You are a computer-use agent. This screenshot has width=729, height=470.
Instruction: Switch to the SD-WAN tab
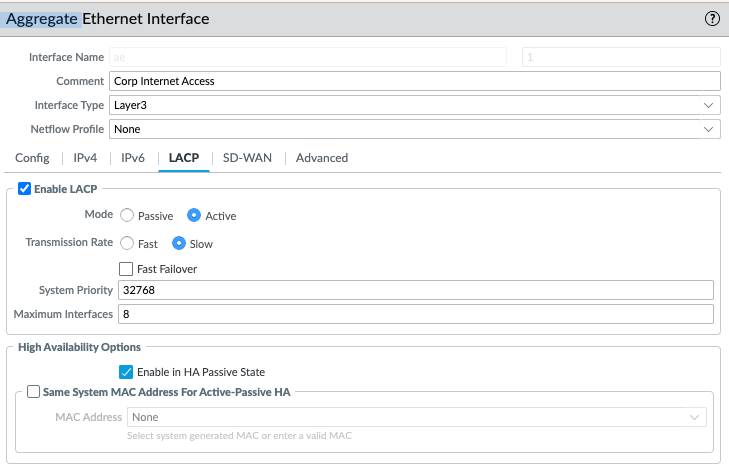click(247, 158)
